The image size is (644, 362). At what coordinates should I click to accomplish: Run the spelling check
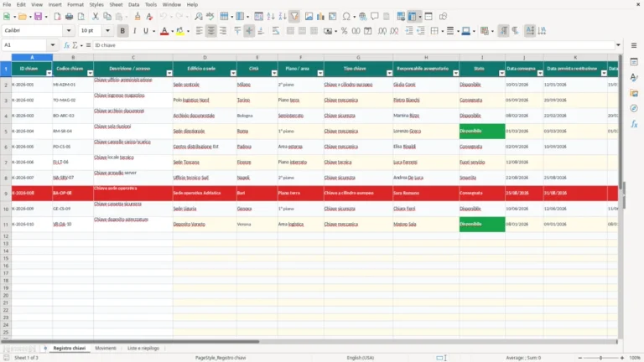point(210,17)
